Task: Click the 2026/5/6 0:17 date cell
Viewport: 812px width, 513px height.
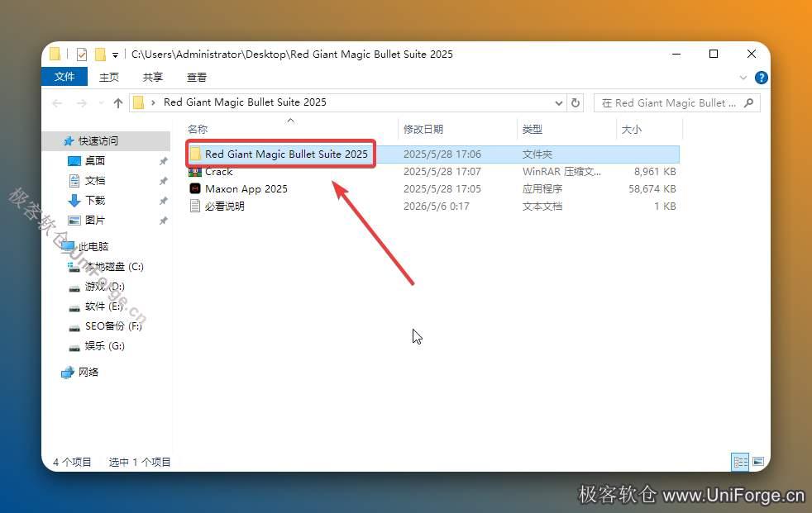Action: pos(437,206)
